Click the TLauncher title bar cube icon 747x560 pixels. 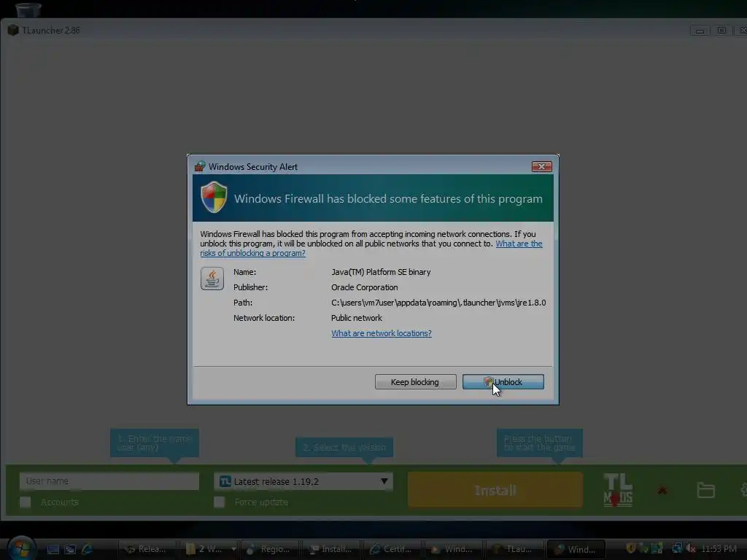(x=13, y=30)
